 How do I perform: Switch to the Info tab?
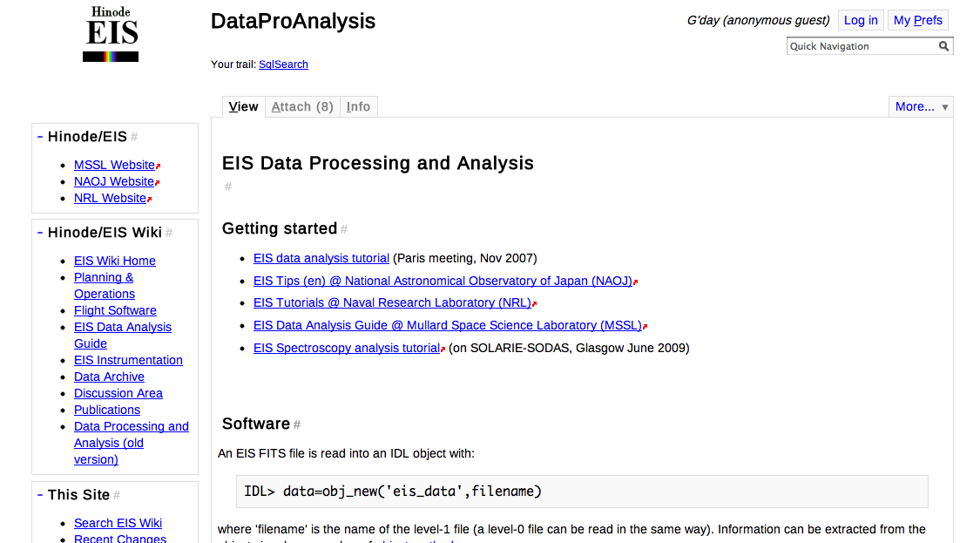coord(358,106)
